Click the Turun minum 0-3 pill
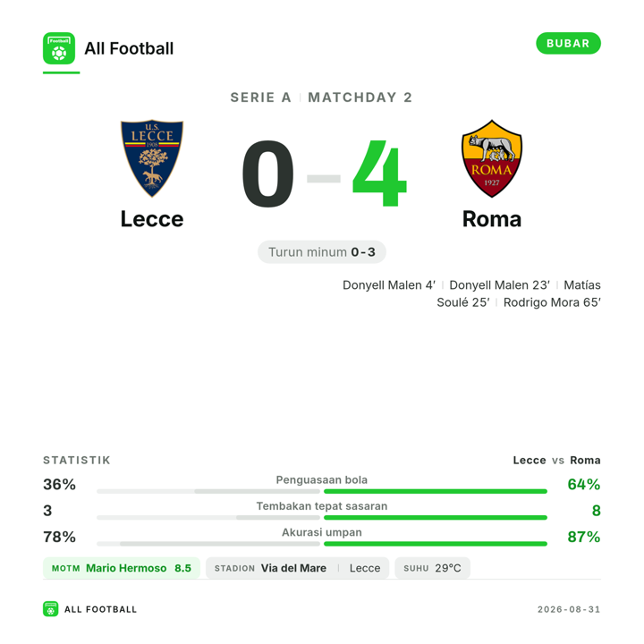The width and height of the screenshot is (644, 644). click(x=322, y=251)
